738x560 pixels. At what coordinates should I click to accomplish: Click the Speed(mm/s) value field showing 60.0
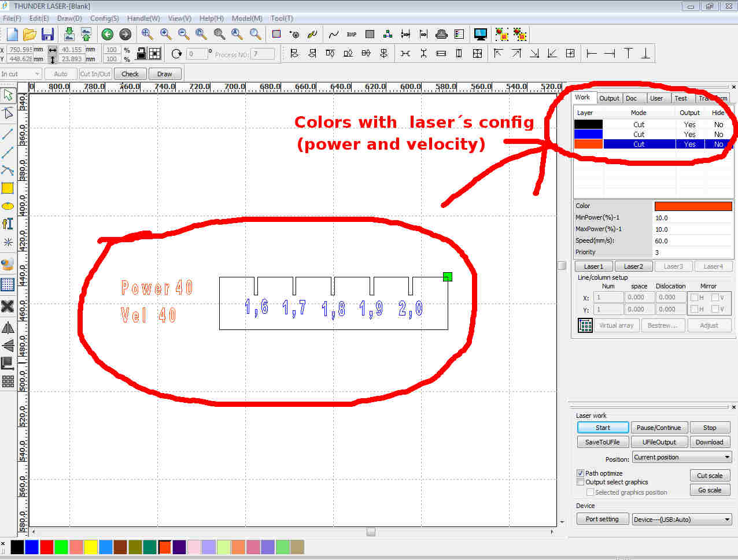(x=693, y=240)
